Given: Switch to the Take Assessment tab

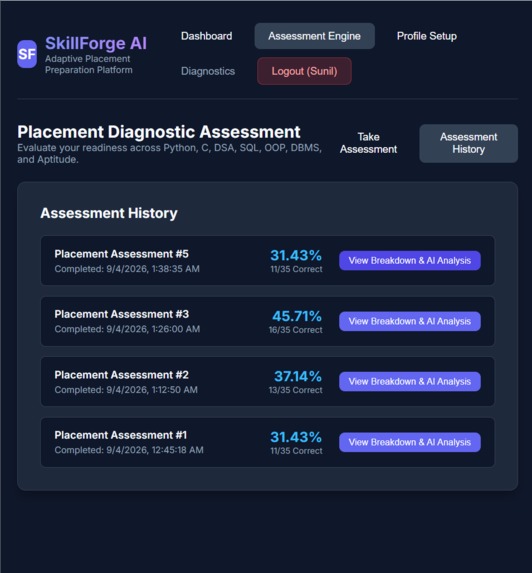Looking at the screenshot, I should tap(368, 143).
